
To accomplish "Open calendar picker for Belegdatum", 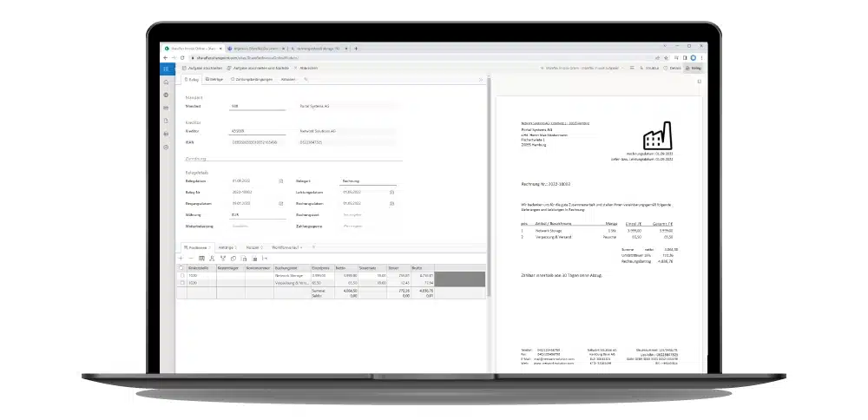I will point(280,180).
